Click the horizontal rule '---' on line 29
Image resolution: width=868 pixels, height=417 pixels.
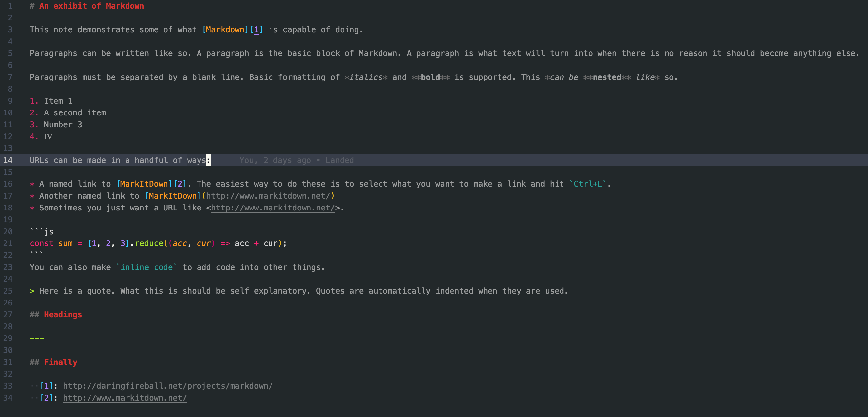pyautogui.click(x=37, y=338)
